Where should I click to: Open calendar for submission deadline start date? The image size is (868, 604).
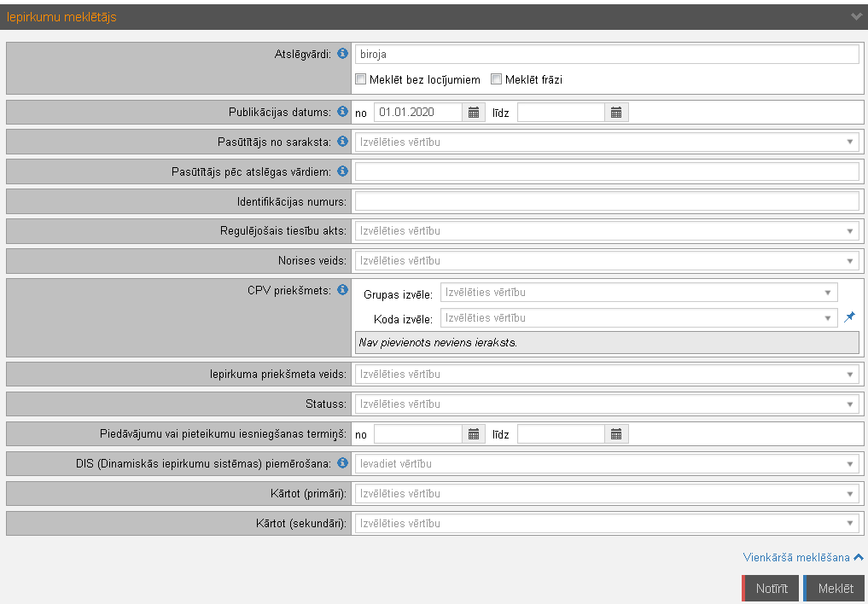pyautogui.click(x=474, y=434)
